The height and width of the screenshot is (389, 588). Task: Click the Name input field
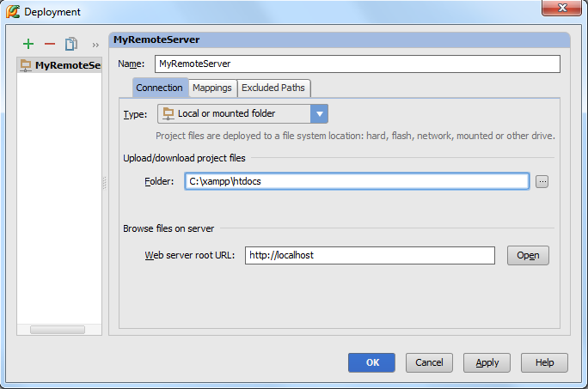coord(358,64)
